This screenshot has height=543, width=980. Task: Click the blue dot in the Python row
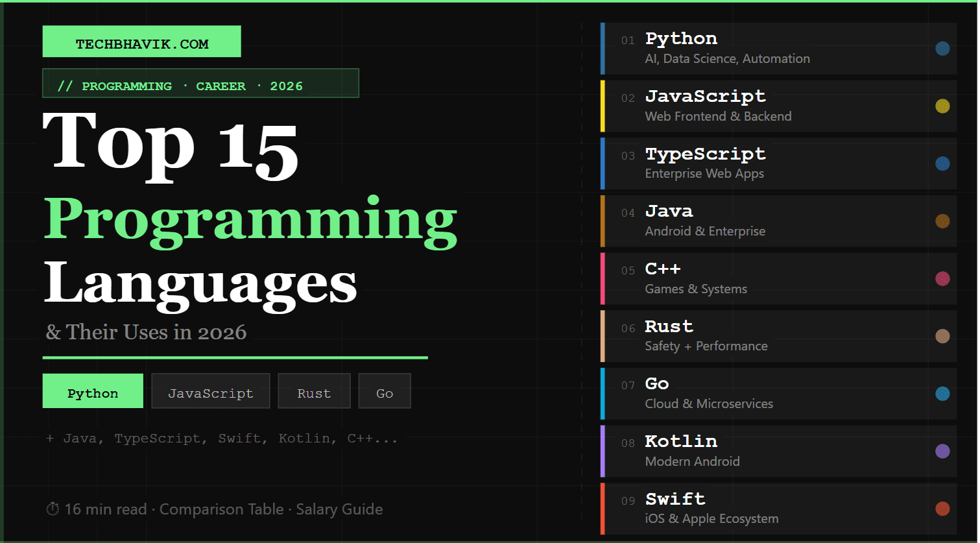tap(942, 49)
